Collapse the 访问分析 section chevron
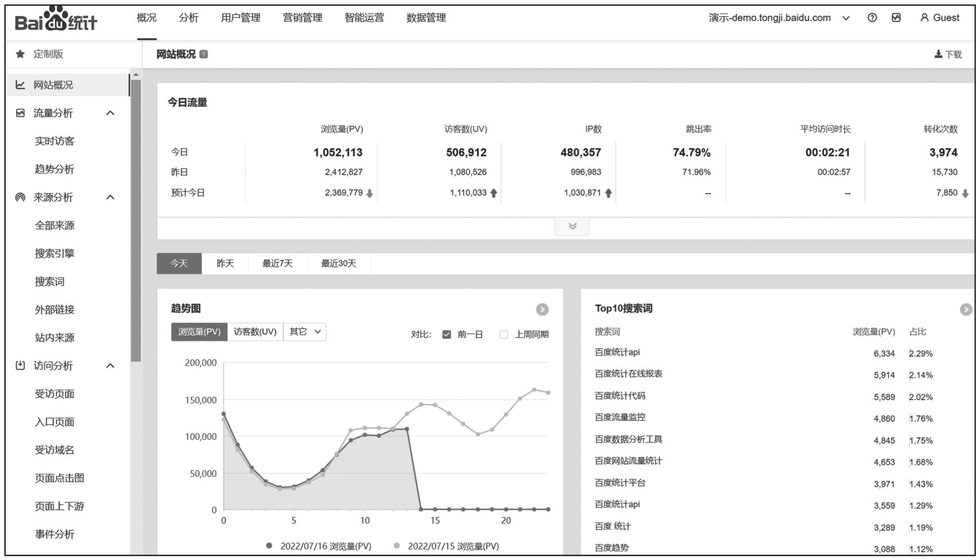 (x=111, y=366)
